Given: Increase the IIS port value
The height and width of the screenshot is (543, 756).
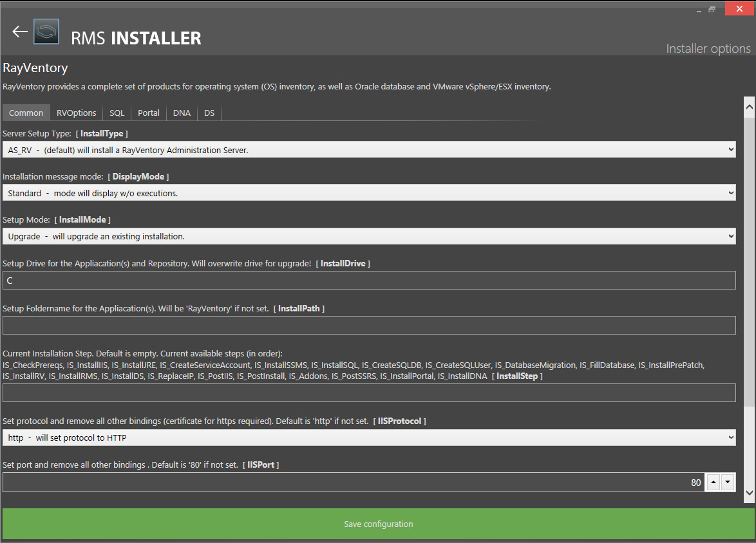Looking at the screenshot, I should pyautogui.click(x=713, y=482).
